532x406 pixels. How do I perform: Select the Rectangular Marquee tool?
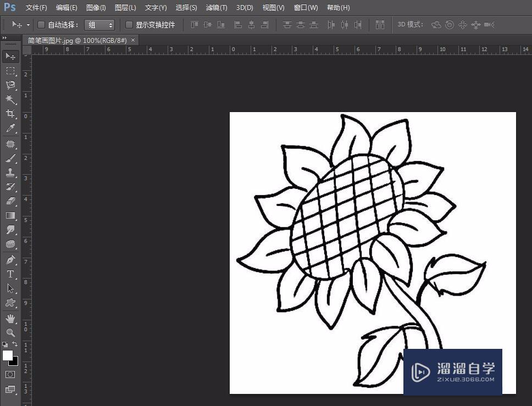pyautogui.click(x=10, y=70)
